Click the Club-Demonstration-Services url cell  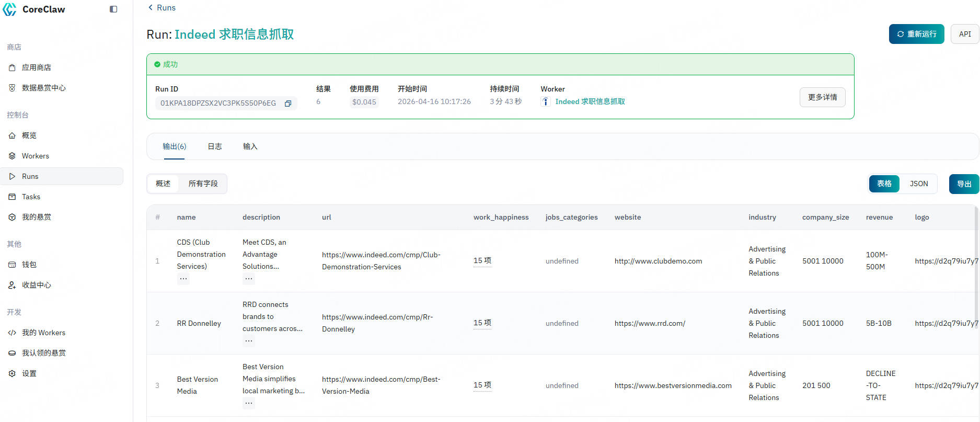coord(381,261)
